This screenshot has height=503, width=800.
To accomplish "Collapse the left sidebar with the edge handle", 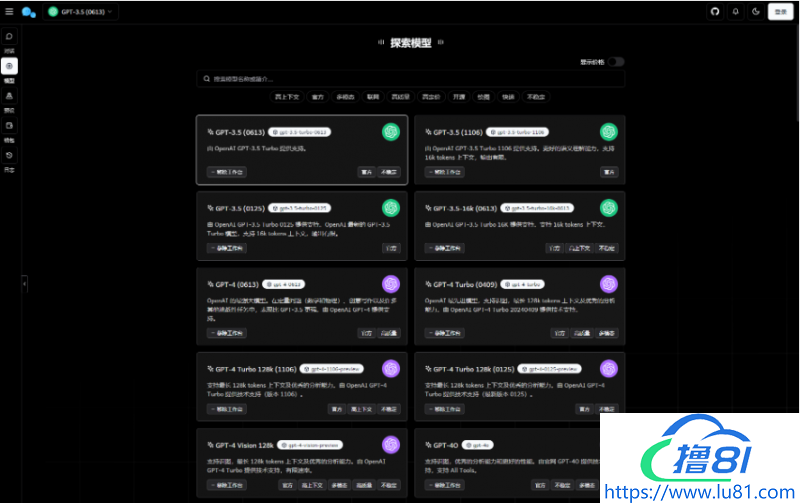I will click(x=24, y=283).
